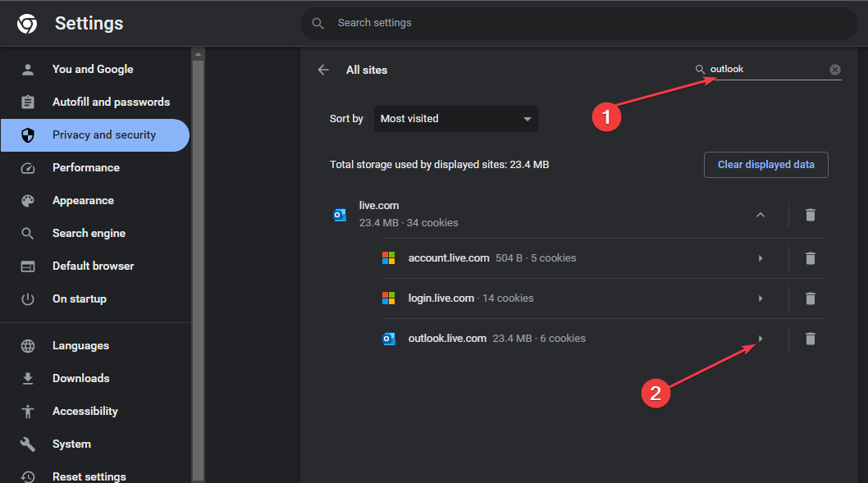Click the magnifier icon in Search settings bar
868x483 pixels.
click(318, 23)
